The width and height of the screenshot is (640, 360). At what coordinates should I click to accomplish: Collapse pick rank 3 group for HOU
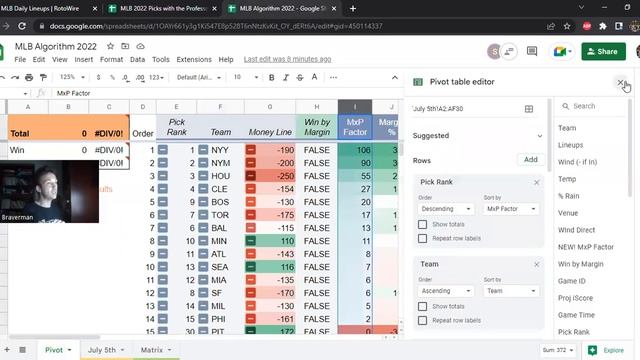[x=162, y=176]
